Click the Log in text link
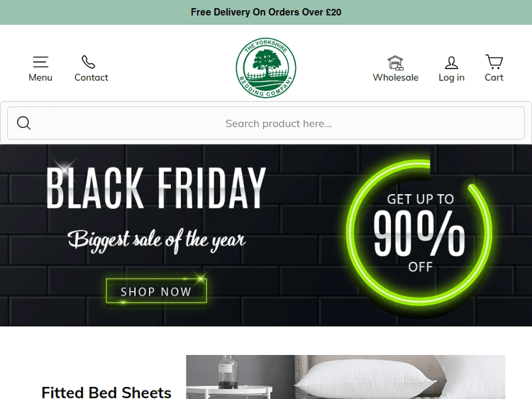The width and height of the screenshot is (532, 399). tap(451, 78)
